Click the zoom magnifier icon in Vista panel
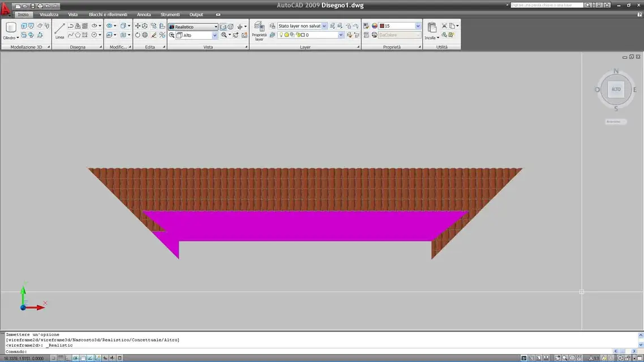 [x=224, y=35]
